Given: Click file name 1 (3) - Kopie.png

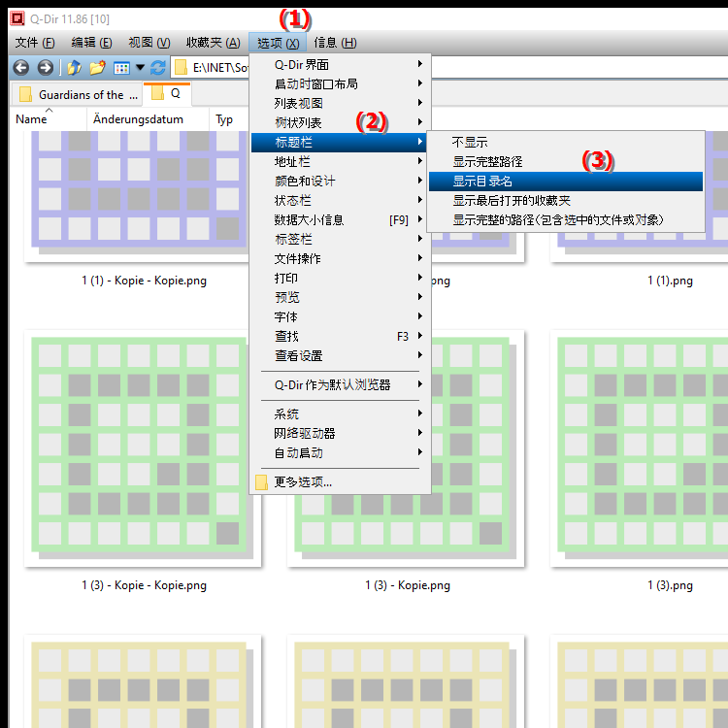Looking at the screenshot, I should coord(408,585).
